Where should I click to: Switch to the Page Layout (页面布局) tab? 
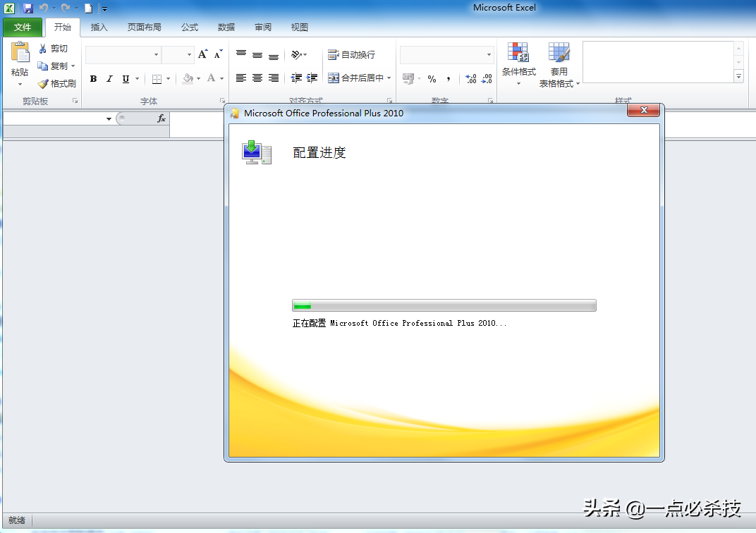[144, 27]
